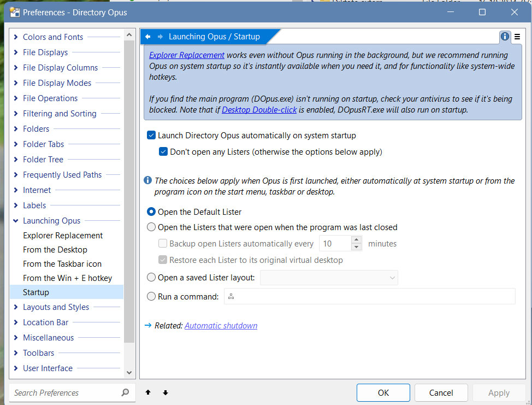Increase backup minutes with the up spinner
The width and height of the screenshot is (532, 405).
tap(356, 240)
